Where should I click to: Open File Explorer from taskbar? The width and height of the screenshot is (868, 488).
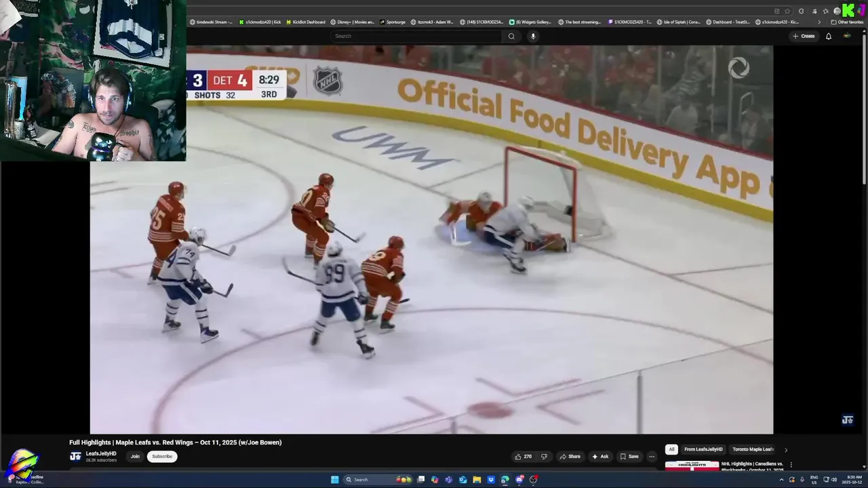pyautogui.click(x=477, y=480)
